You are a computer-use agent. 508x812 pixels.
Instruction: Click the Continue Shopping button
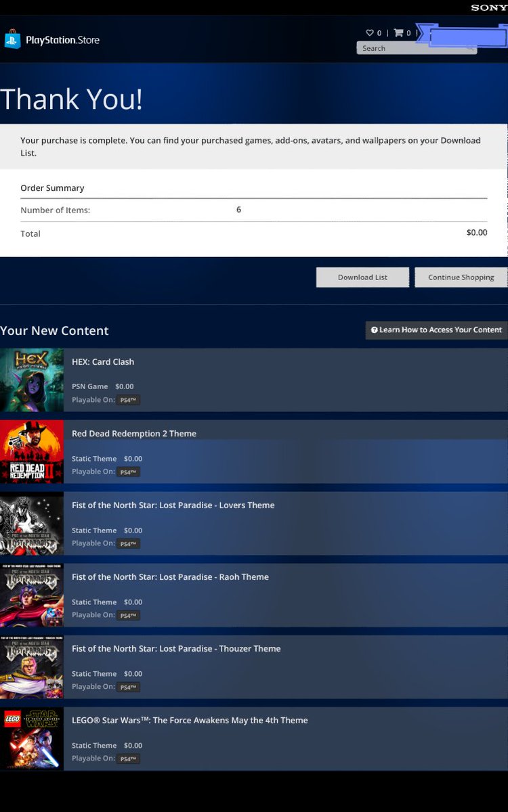point(461,277)
